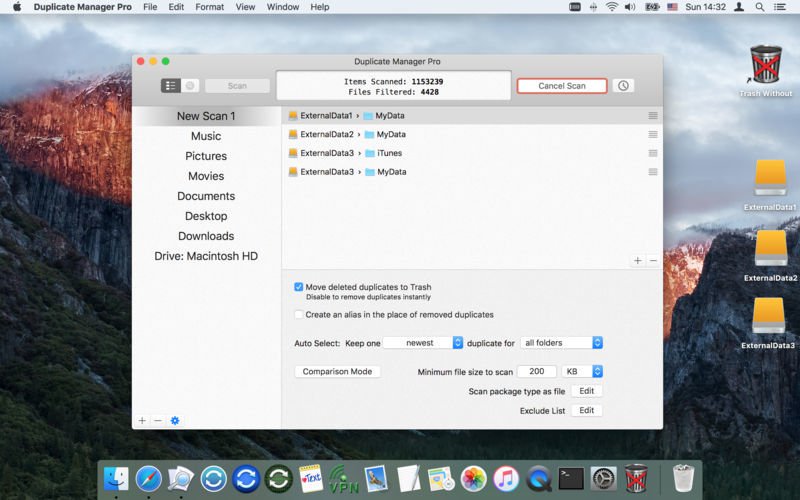Click the minimum file size field

click(x=536, y=371)
